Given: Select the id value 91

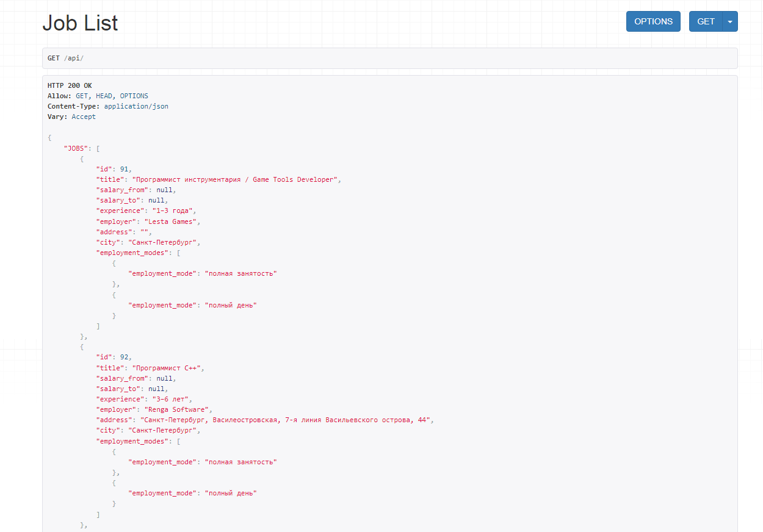Looking at the screenshot, I should click(x=124, y=169).
